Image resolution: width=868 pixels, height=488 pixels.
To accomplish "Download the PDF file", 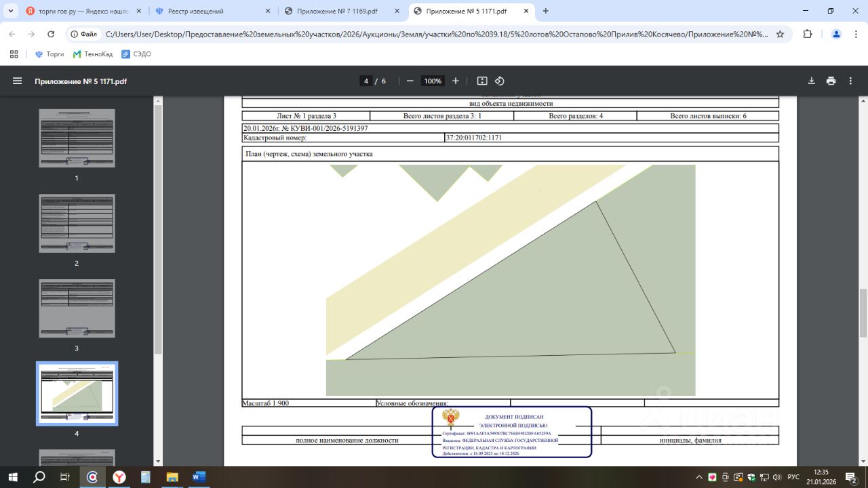I will pos(812,81).
